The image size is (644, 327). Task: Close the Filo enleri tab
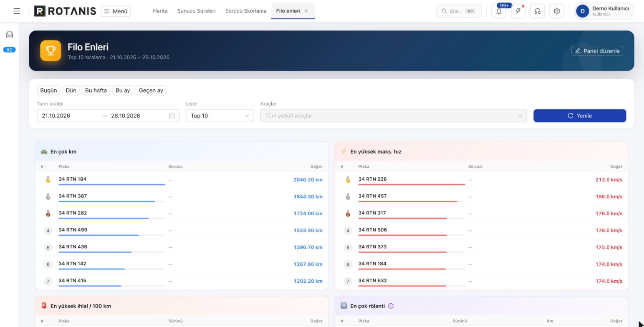coord(306,11)
